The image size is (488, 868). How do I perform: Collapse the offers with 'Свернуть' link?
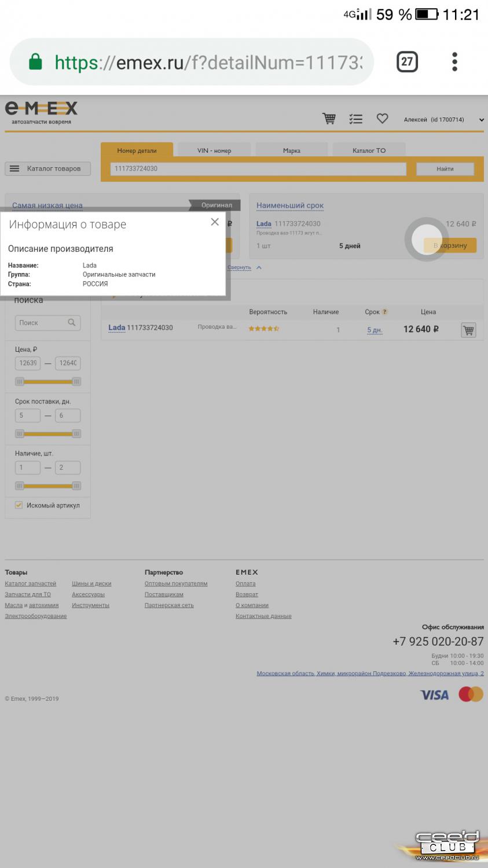pyautogui.click(x=240, y=267)
